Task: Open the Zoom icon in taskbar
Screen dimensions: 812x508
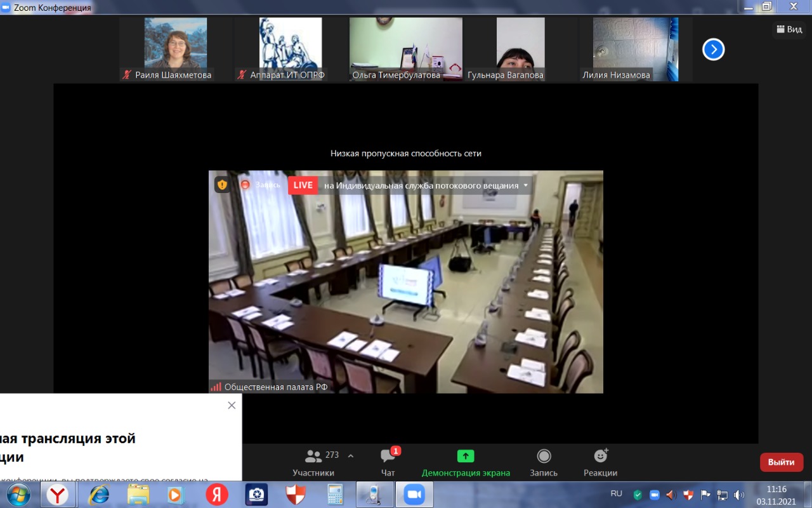Action: point(414,494)
